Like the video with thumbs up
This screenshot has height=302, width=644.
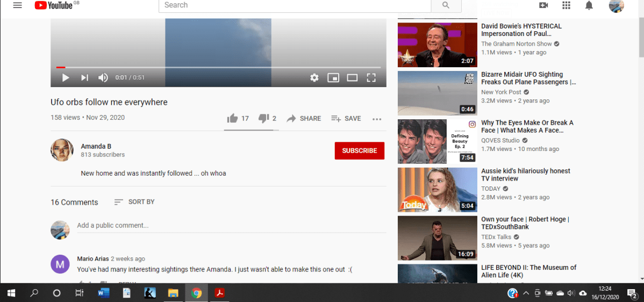233,118
